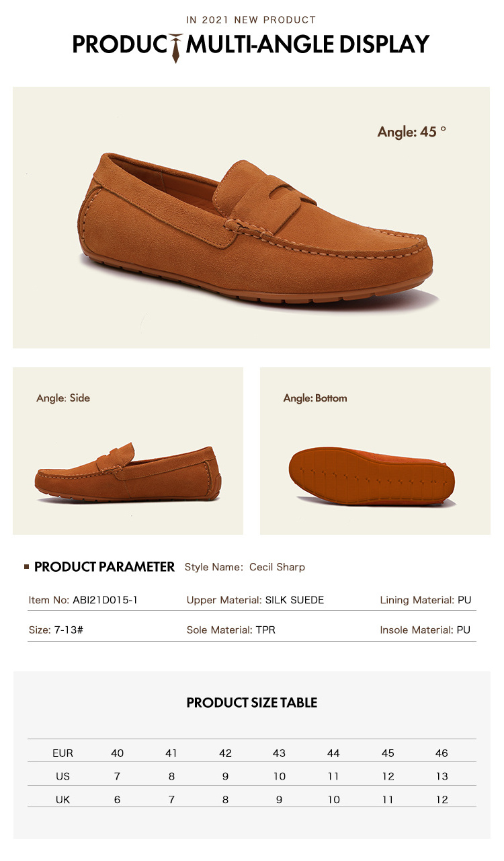Select the Style Name Cecil Sharp text
The width and height of the screenshot is (504, 861).
pyautogui.click(x=245, y=567)
